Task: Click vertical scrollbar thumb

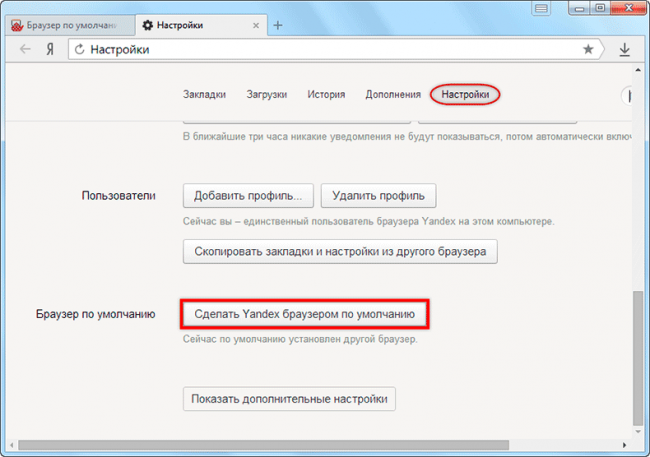Action: [x=638, y=357]
